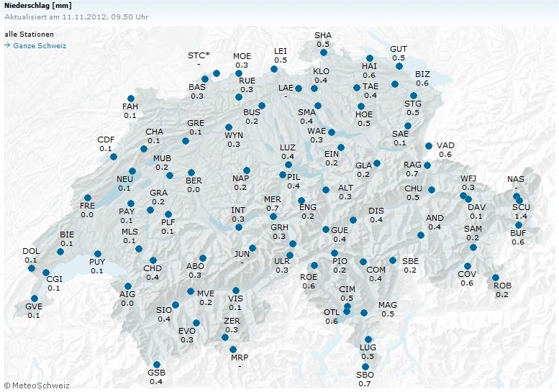
Task: Click the DIS station marker
Action: pyautogui.click(x=353, y=220)
